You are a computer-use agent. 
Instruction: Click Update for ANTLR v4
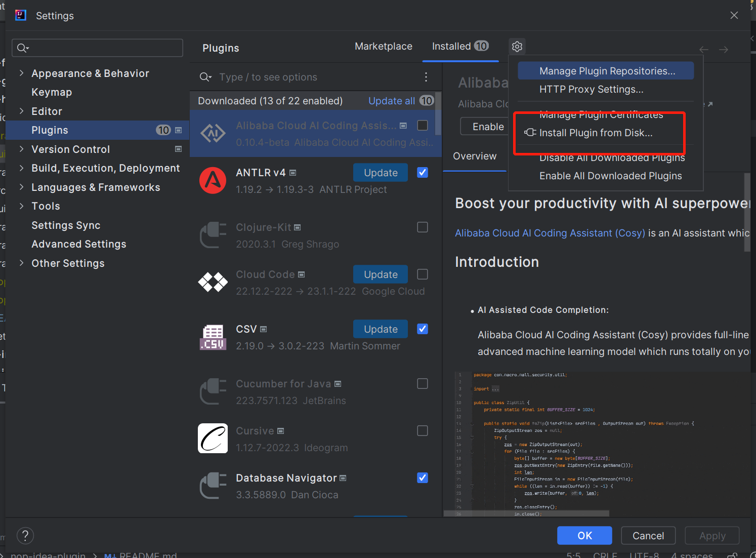click(x=381, y=173)
